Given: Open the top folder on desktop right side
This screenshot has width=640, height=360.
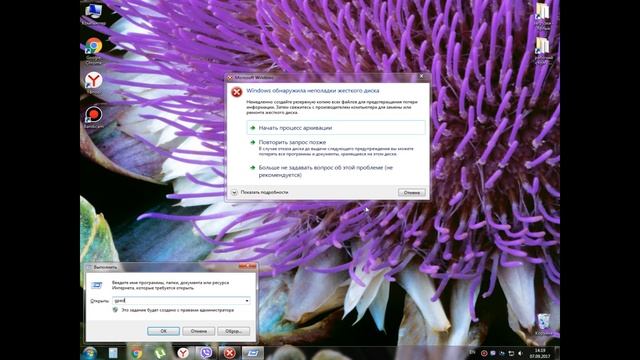Looking at the screenshot, I should (x=542, y=15).
